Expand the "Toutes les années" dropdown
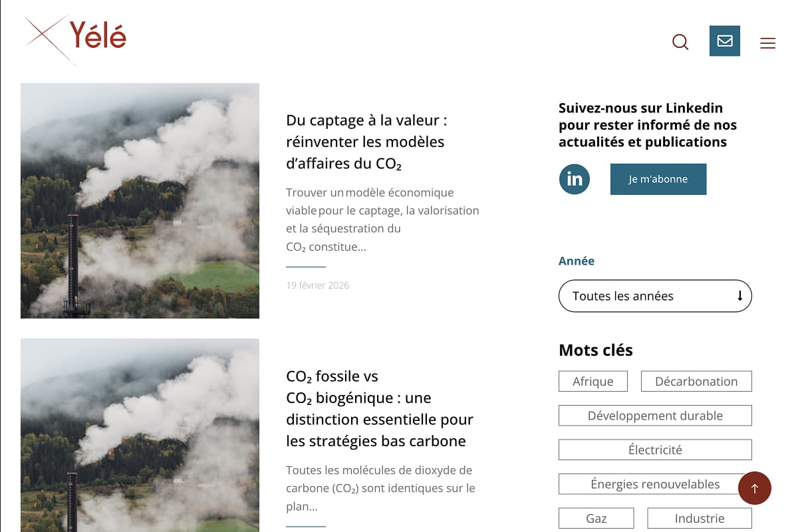 [x=654, y=296]
